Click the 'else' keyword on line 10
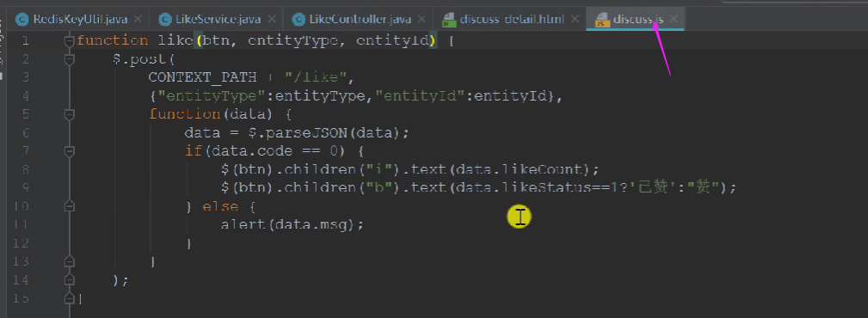Screen dimensions: 868x318 [220, 206]
